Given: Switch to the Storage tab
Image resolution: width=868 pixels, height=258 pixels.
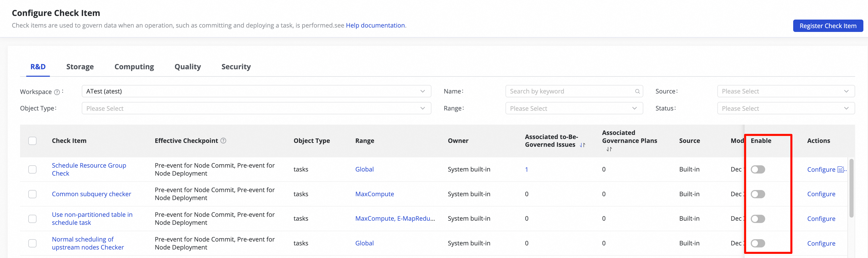Looking at the screenshot, I should [x=80, y=67].
